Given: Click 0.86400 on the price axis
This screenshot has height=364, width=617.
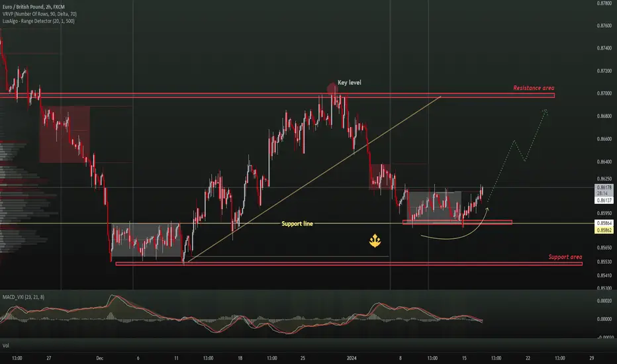Looking at the screenshot, I should [x=604, y=161].
